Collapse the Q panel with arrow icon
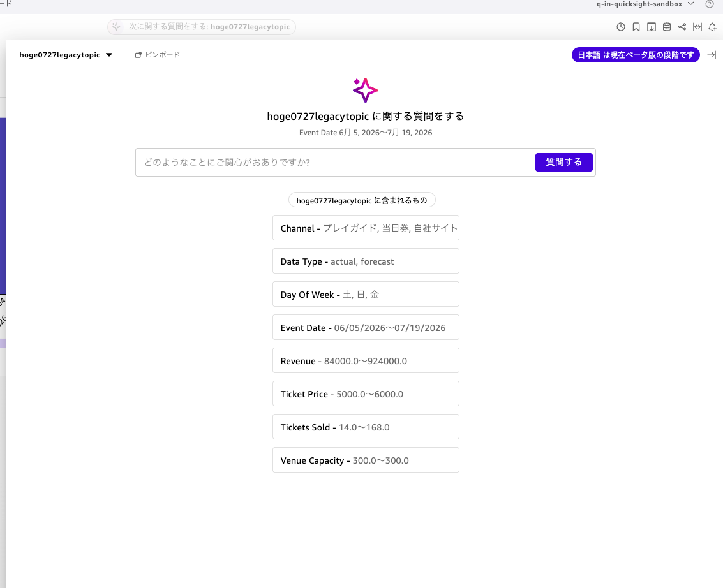The width and height of the screenshot is (723, 588). [x=712, y=55]
